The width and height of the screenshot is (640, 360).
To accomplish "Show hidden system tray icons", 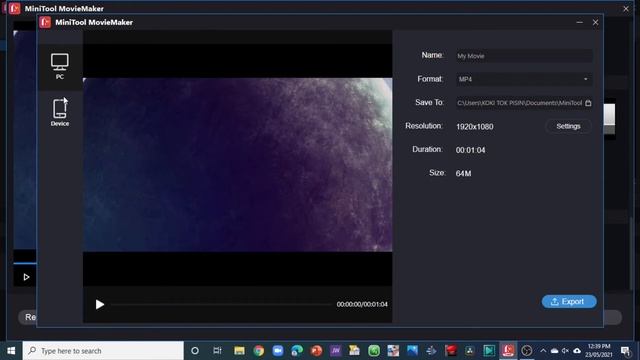I will pos(543,351).
